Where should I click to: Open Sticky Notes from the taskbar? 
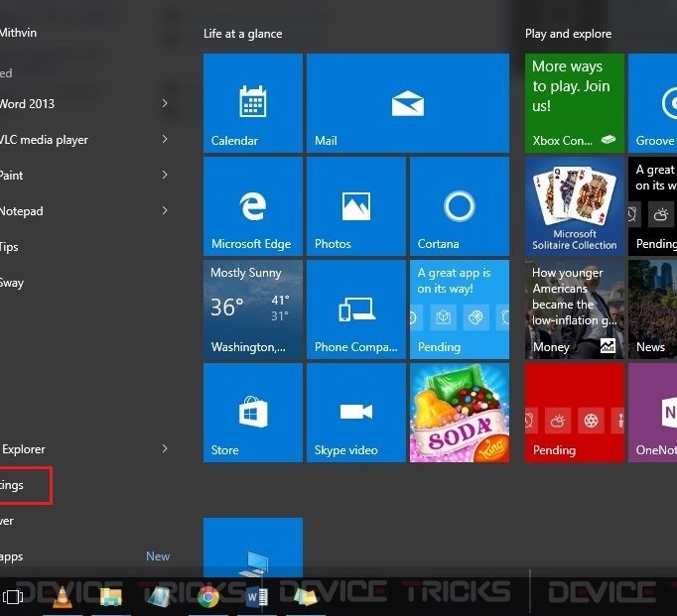click(x=306, y=597)
